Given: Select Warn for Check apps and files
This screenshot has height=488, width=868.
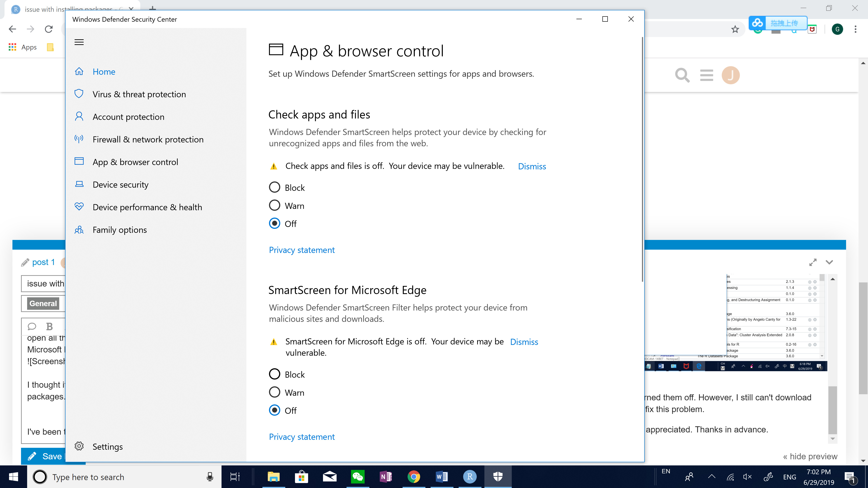Looking at the screenshot, I should tap(274, 205).
